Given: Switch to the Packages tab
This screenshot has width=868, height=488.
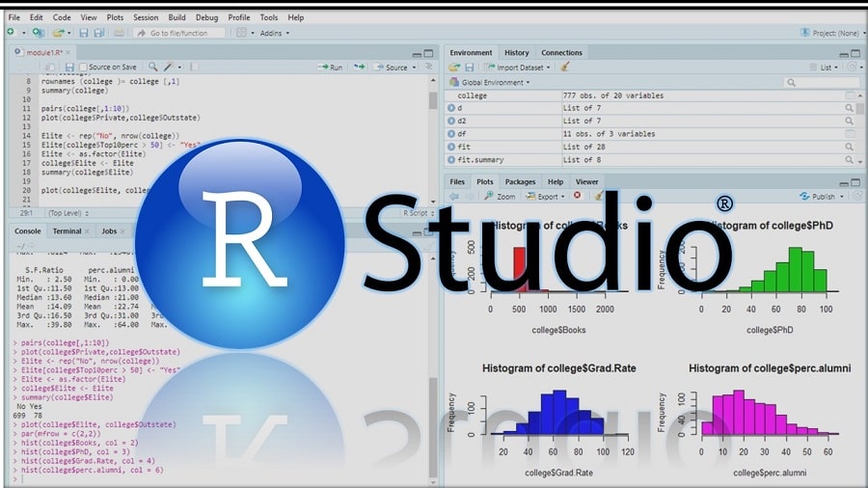Looking at the screenshot, I should [x=520, y=181].
